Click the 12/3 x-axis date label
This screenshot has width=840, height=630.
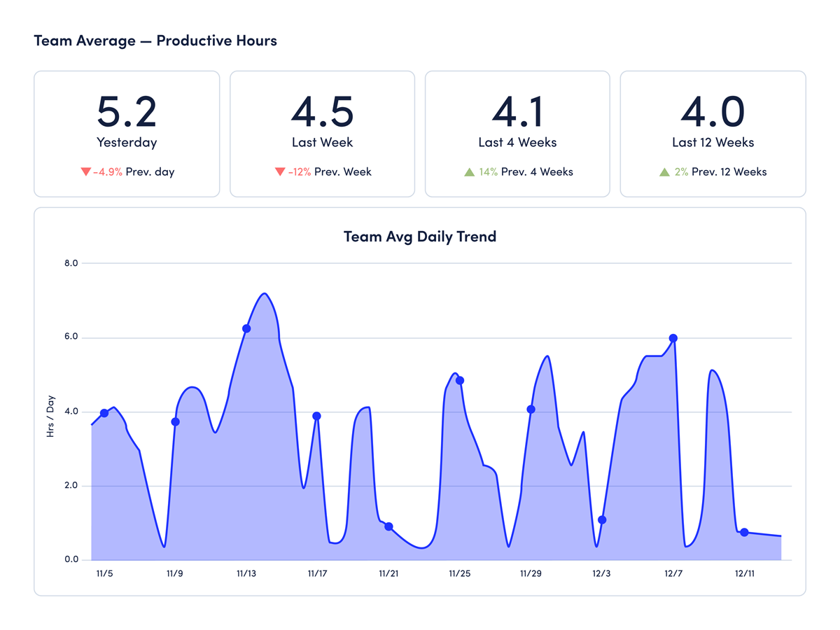601,573
